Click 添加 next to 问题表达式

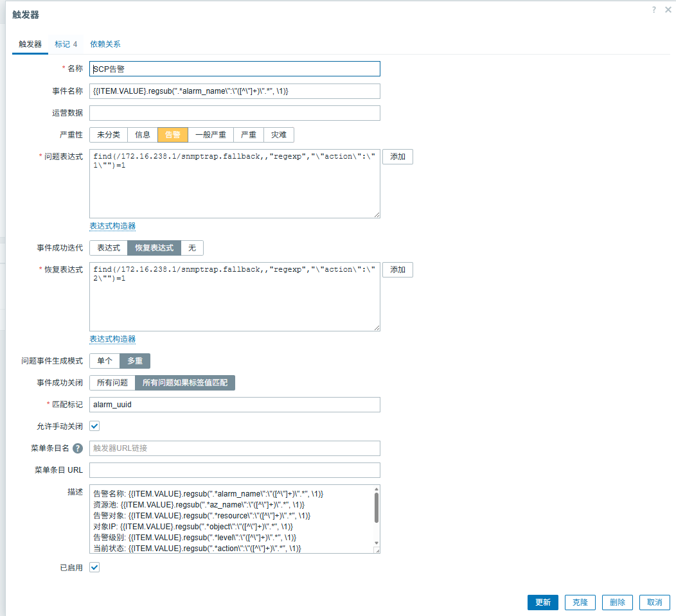coord(397,157)
